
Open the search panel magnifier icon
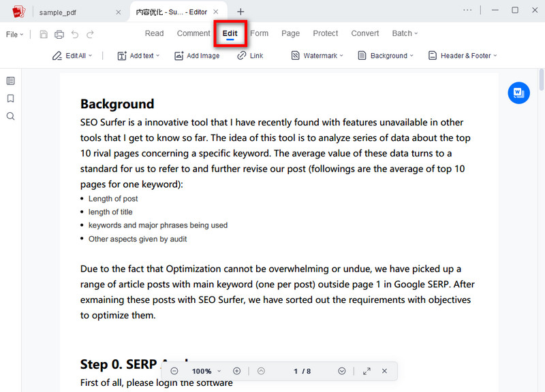coord(11,116)
